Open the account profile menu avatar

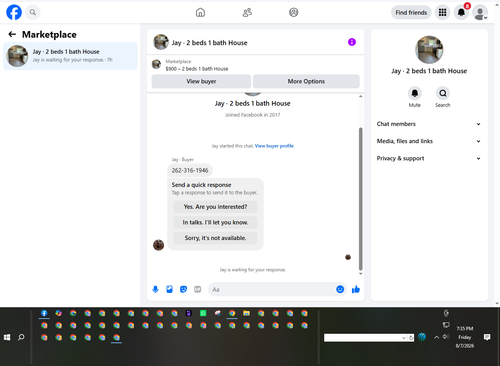(480, 13)
